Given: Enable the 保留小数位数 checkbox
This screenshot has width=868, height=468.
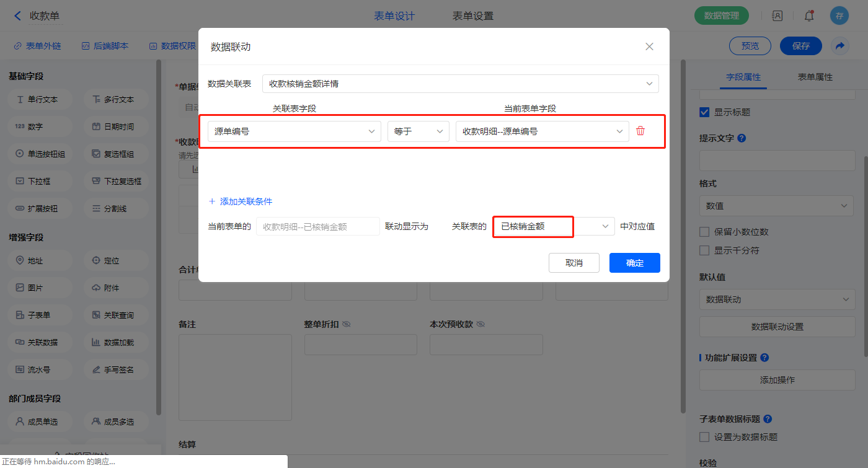Looking at the screenshot, I should (x=704, y=232).
